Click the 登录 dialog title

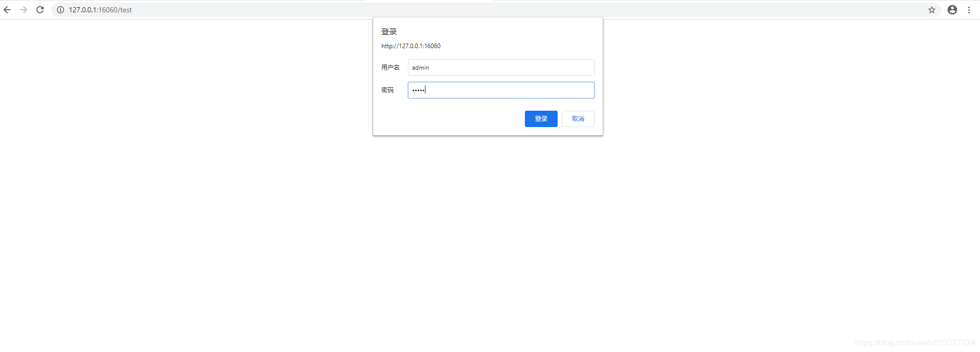click(389, 32)
